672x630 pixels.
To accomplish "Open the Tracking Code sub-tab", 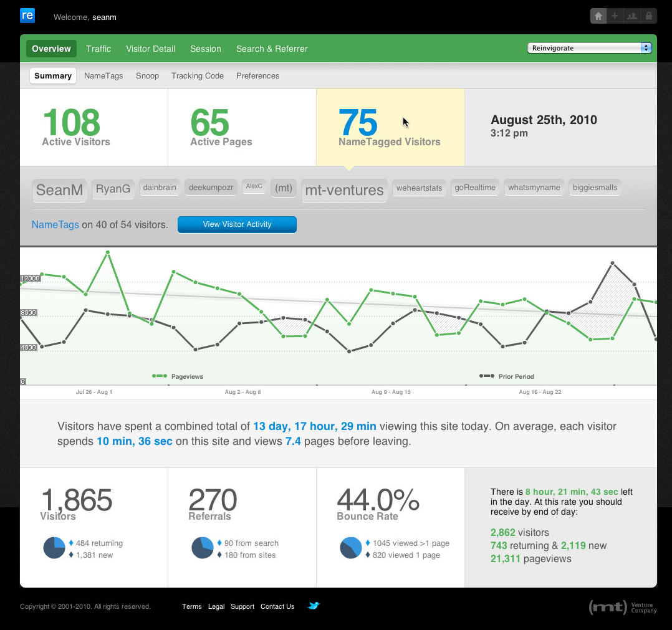I will [x=198, y=76].
